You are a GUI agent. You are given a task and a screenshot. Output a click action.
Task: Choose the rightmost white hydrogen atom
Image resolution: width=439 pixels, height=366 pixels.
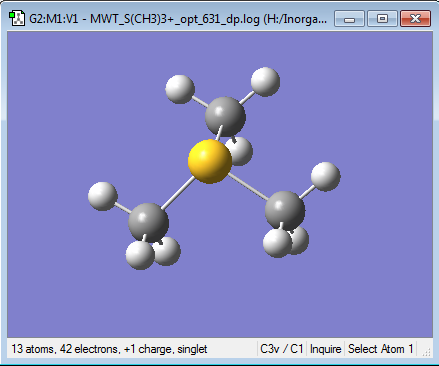click(x=326, y=177)
